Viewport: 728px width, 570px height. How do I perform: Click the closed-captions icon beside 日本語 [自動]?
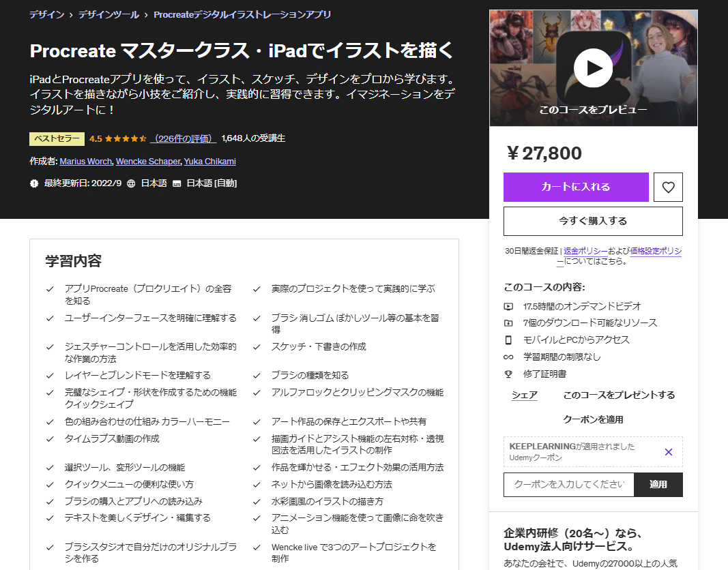(177, 183)
